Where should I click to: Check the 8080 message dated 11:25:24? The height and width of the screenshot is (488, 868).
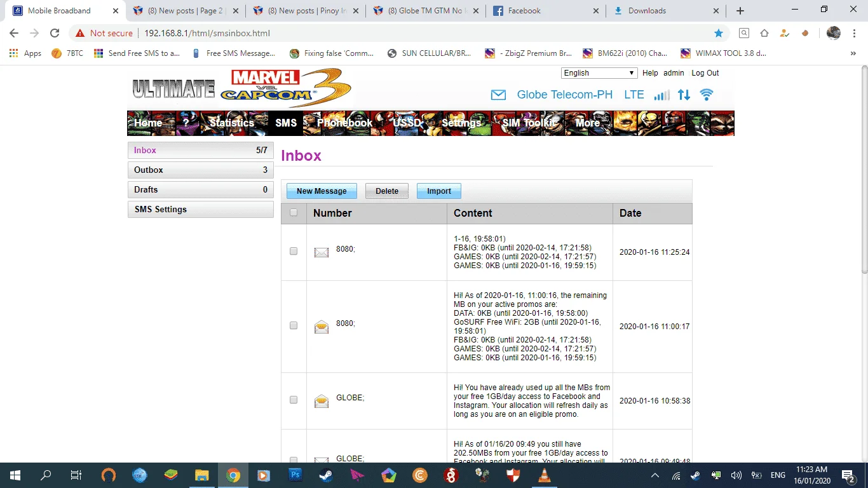pyautogui.click(x=294, y=251)
